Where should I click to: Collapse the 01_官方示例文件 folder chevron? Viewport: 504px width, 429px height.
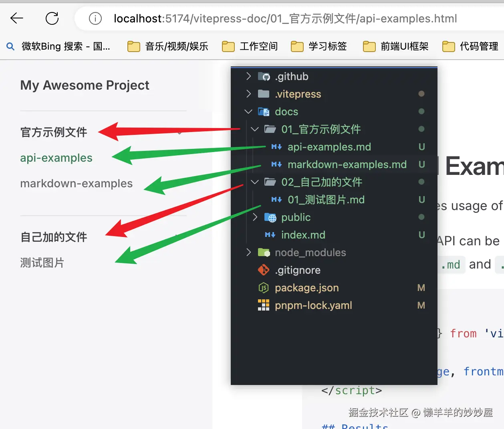click(x=254, y=129)
